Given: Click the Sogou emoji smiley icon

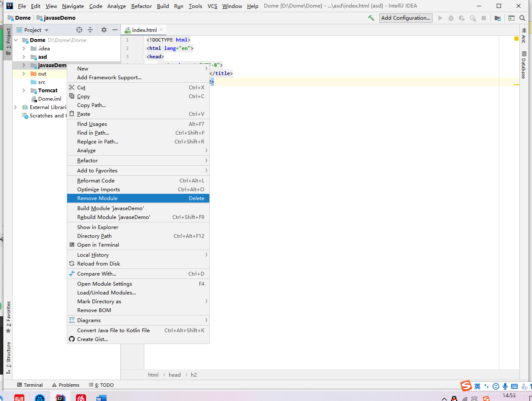Looking at the screenshot, I should click(x=496, y=386).
